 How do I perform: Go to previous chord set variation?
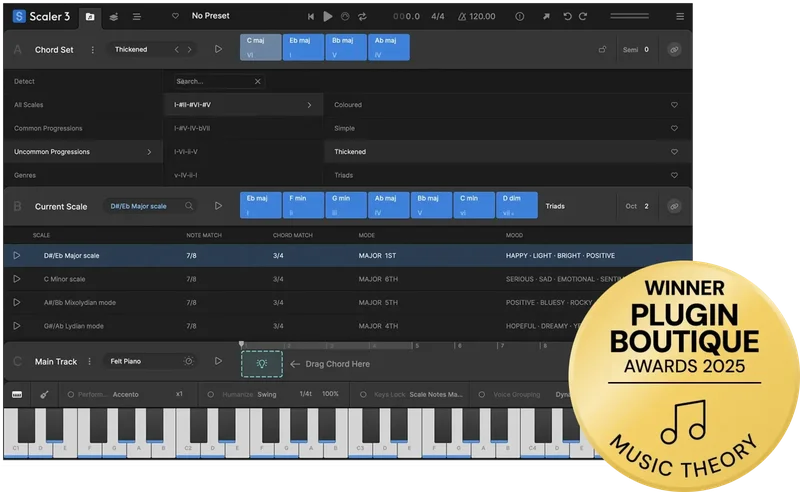point(177,50)
